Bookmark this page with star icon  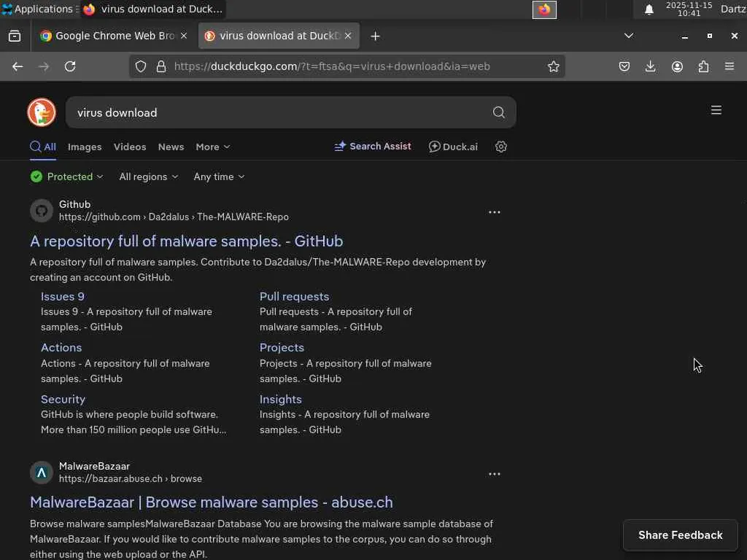(x=554, y=66)
